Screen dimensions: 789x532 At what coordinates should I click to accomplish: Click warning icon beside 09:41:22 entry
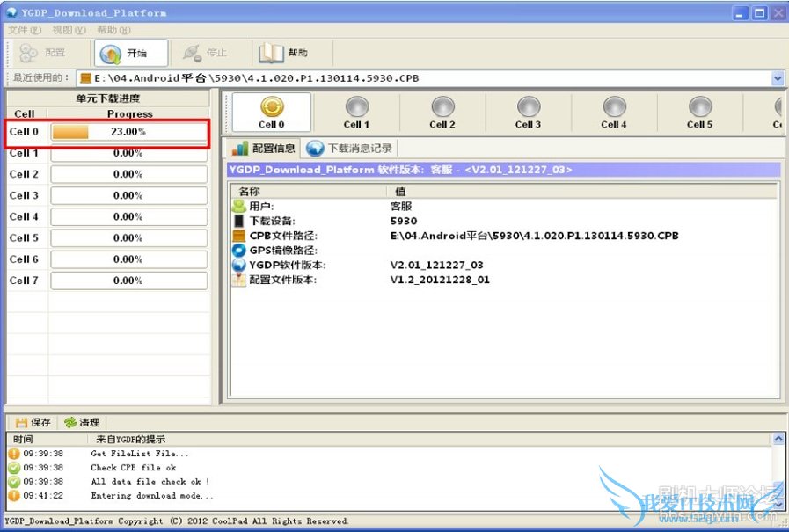(14, 496)
